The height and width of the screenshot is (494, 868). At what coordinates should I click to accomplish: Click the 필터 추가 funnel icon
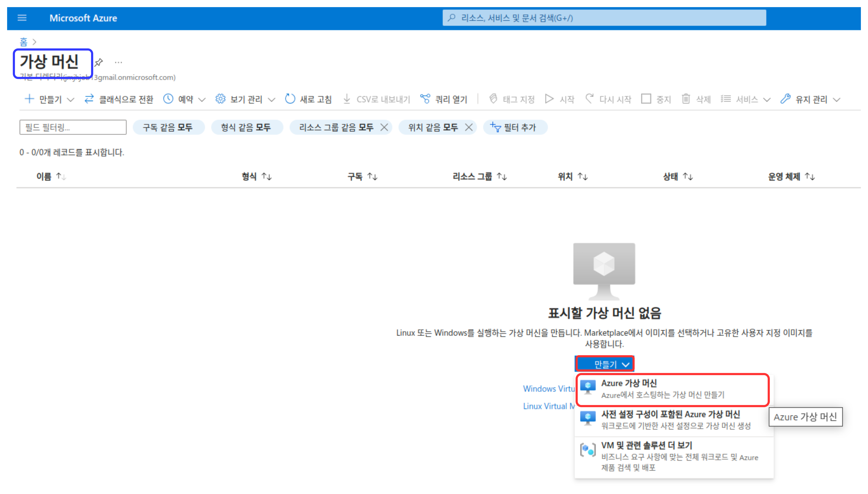point(496,127)
